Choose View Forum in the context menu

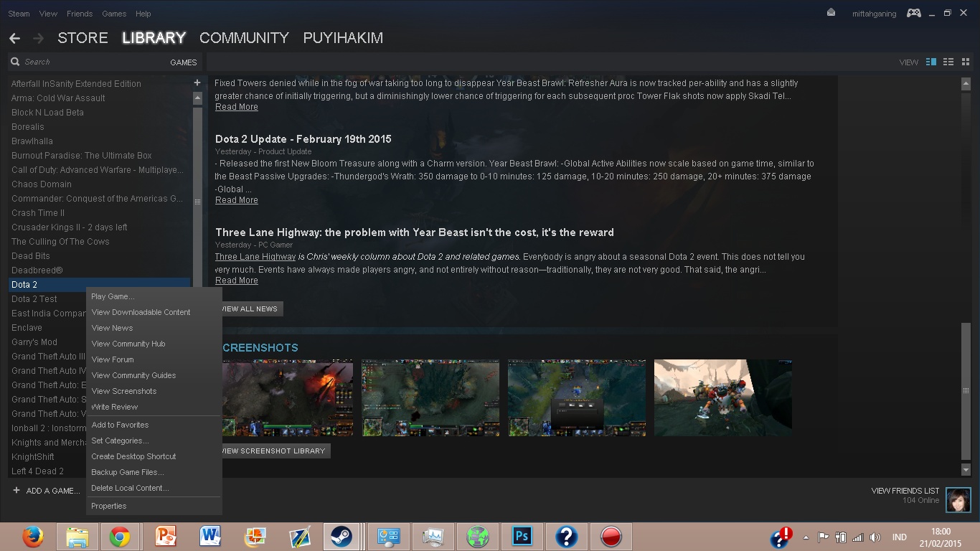154,359
